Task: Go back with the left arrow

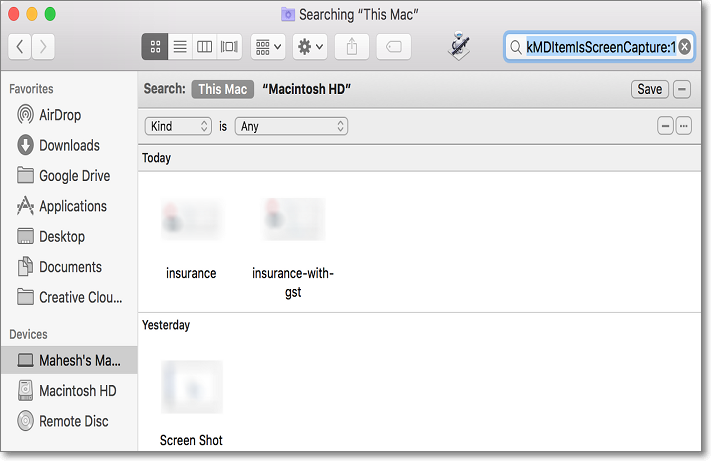Action: [20, 46]
